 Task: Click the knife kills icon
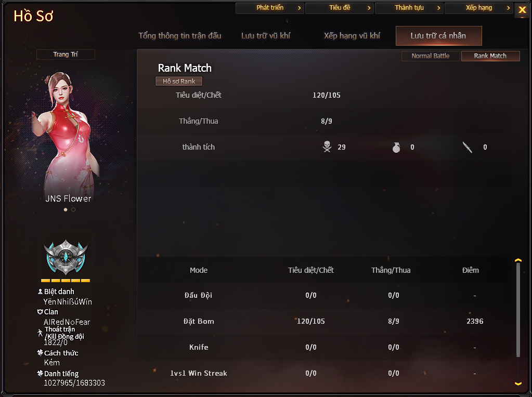point(468,147)
